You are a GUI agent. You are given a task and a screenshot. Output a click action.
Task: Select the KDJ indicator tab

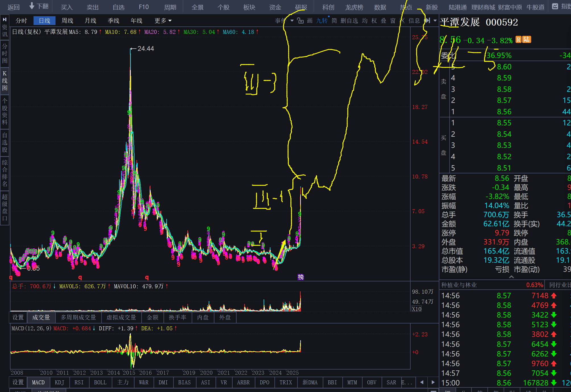click(59, 382)
